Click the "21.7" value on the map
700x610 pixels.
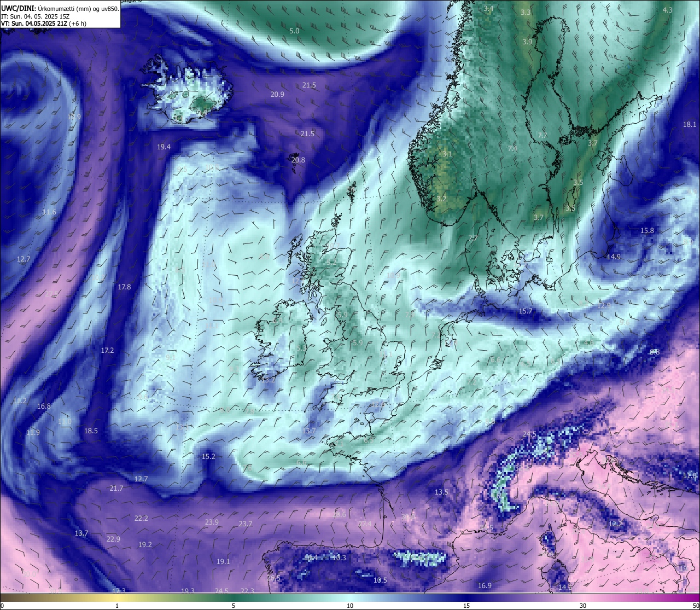coord(116,489)
